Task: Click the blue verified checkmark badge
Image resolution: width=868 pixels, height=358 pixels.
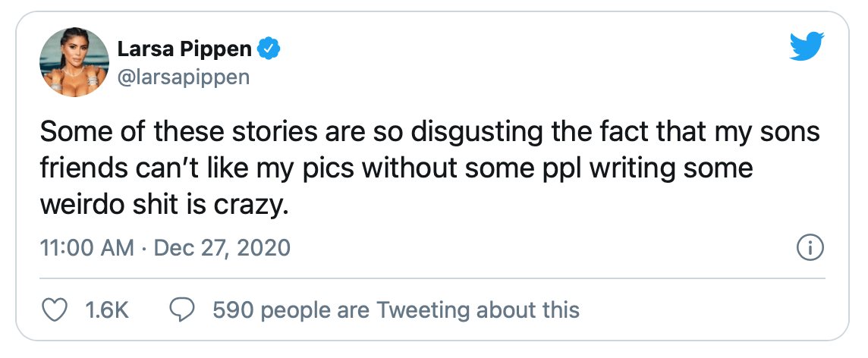Action: (x=269, y=50)
